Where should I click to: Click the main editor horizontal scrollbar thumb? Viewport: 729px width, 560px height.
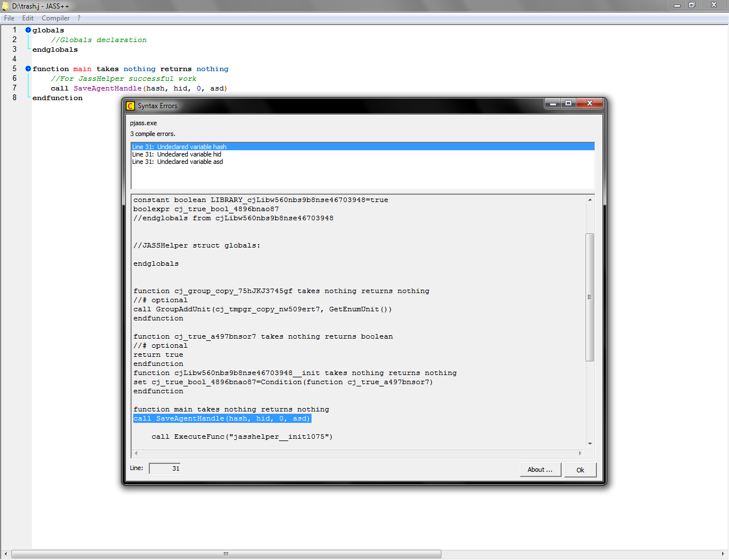pyautogui.click(x=226, y=554)
